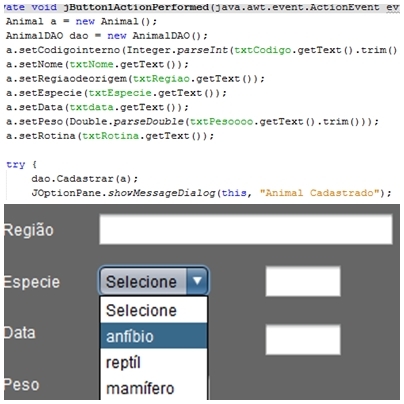Place cursor on a.setRotina line

[110, 136]
